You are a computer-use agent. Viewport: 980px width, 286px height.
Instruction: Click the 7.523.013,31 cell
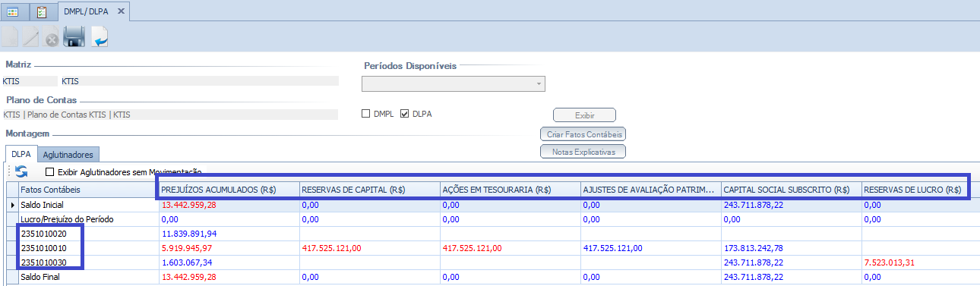pos(921,262)
